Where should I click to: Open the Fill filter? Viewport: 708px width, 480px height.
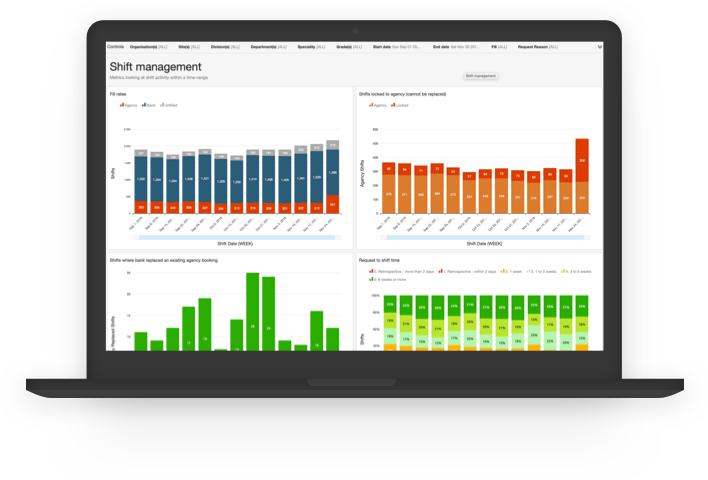[x=499, y=47]
